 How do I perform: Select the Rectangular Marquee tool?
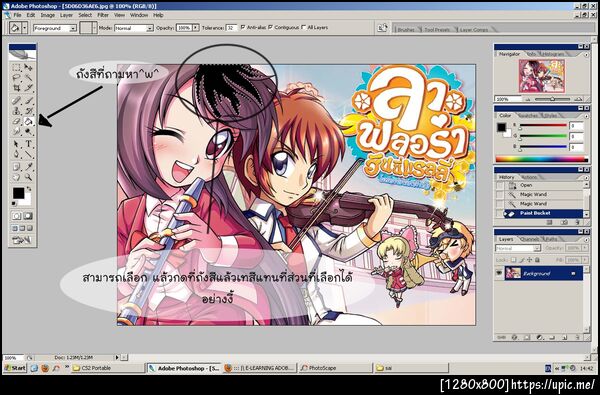(x=16, y=68)
